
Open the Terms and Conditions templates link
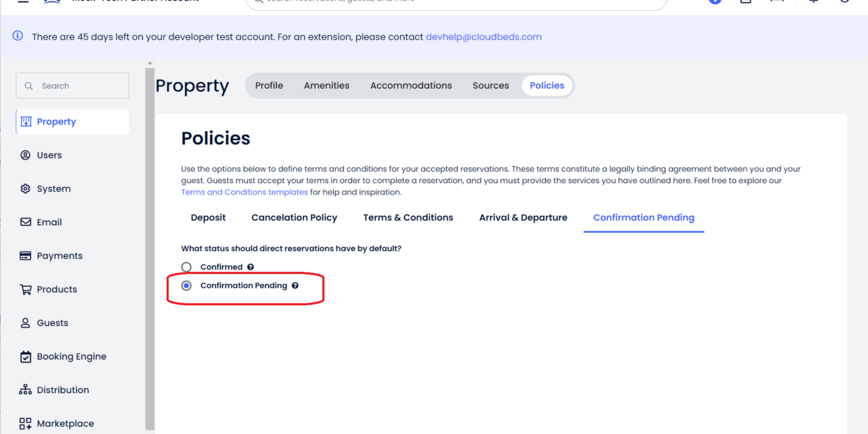(244, 192)
